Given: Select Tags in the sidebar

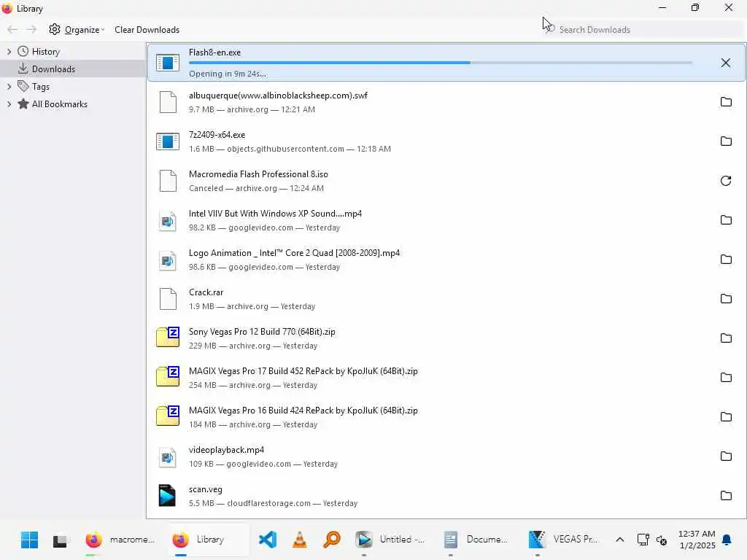Looking at the screenshot, I should click(41, 87).
